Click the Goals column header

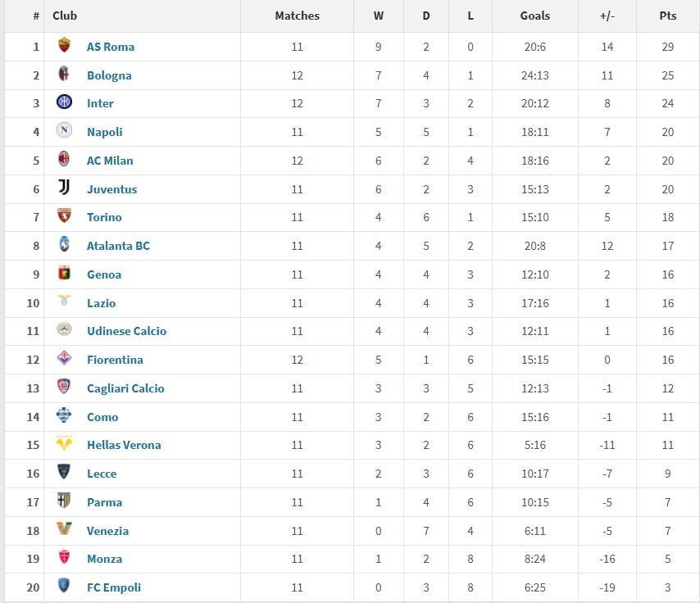tap(534, 16)
